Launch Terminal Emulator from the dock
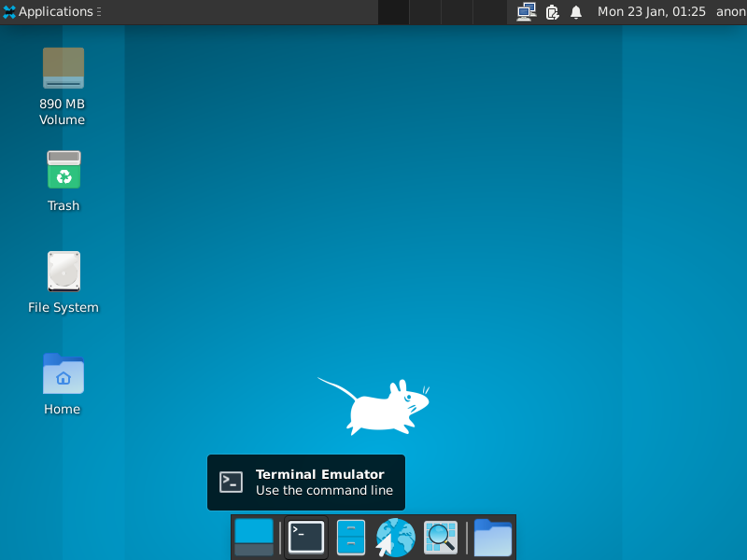The image size is (747, 560). tap(306, 538)
